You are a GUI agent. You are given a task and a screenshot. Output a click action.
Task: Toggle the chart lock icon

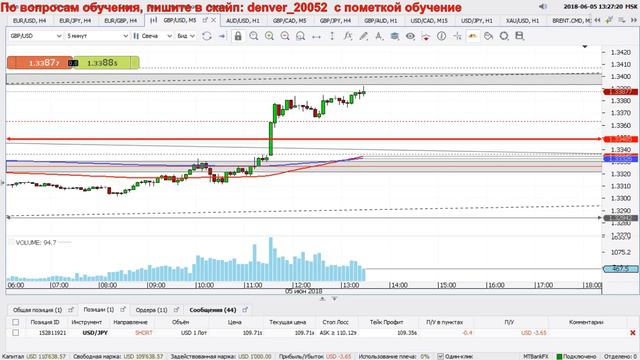pos(238,36)
